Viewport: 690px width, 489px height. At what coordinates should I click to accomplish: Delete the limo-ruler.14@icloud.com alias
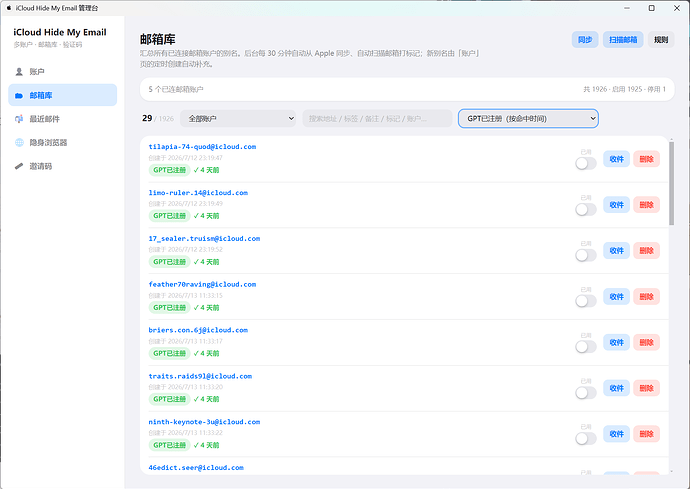(x=646, y=205)
